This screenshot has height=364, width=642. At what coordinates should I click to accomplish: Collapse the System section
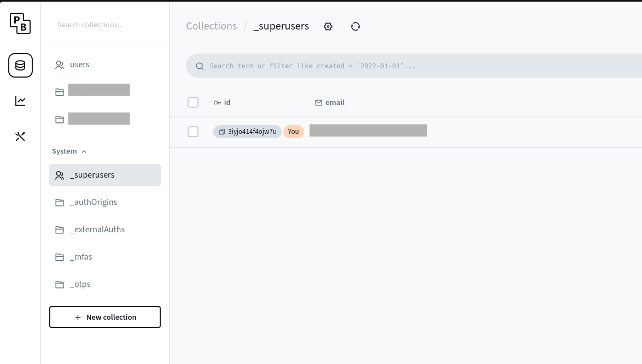84,151
